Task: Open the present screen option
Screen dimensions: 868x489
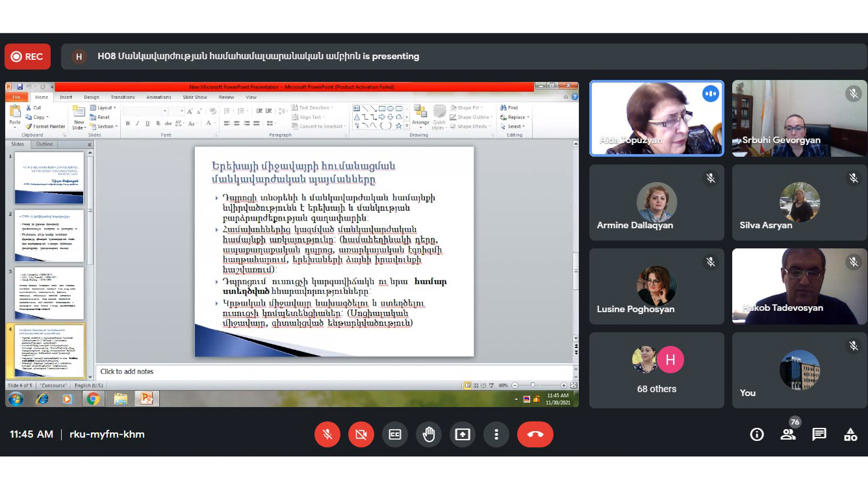Action: tap(463, 434)
